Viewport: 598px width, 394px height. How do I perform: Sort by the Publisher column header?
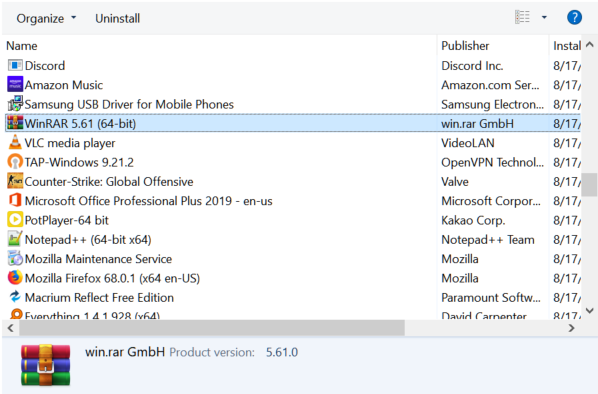pyautogui.click(x=465, y=46)
